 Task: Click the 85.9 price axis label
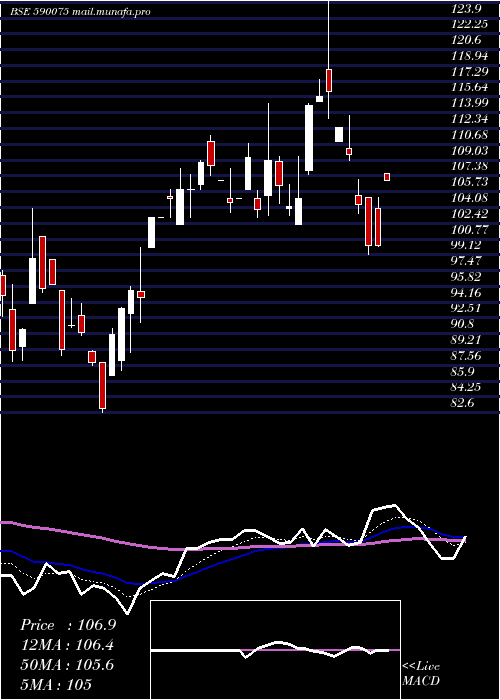pos(464,371)
